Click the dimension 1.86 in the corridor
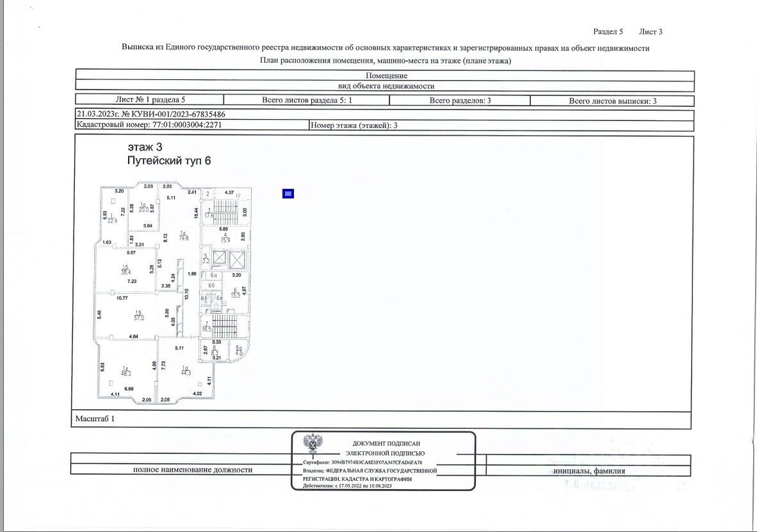 coord(192,274)
